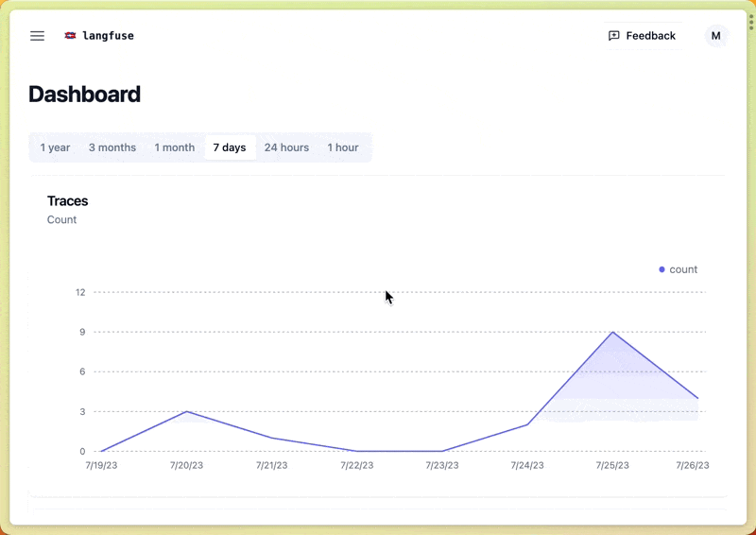
Task: Click the purple count legend dot
Action: tap(661, 269)
